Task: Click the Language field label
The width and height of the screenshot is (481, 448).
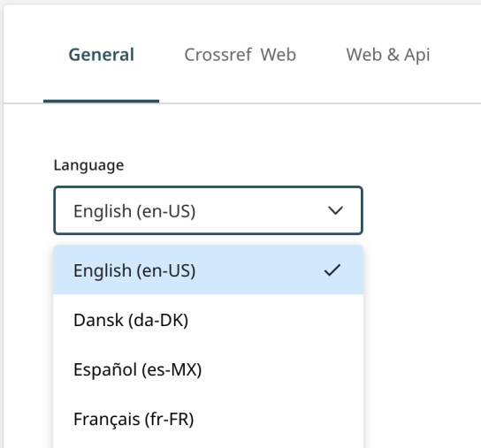Action: (88, 165)
